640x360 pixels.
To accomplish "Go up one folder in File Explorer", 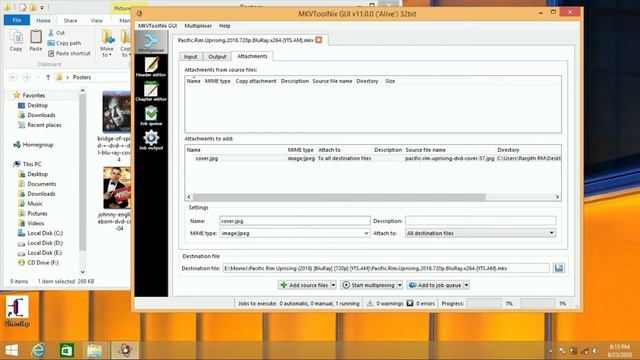I will (48, 77).
